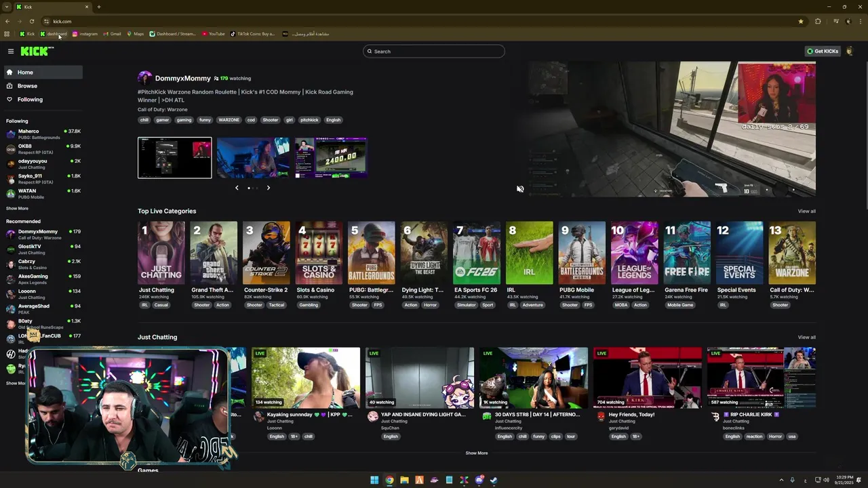The image size is (868, 488).
Task: Open the EA Sports FC 26 category card
Action: [x=477, y=253]
